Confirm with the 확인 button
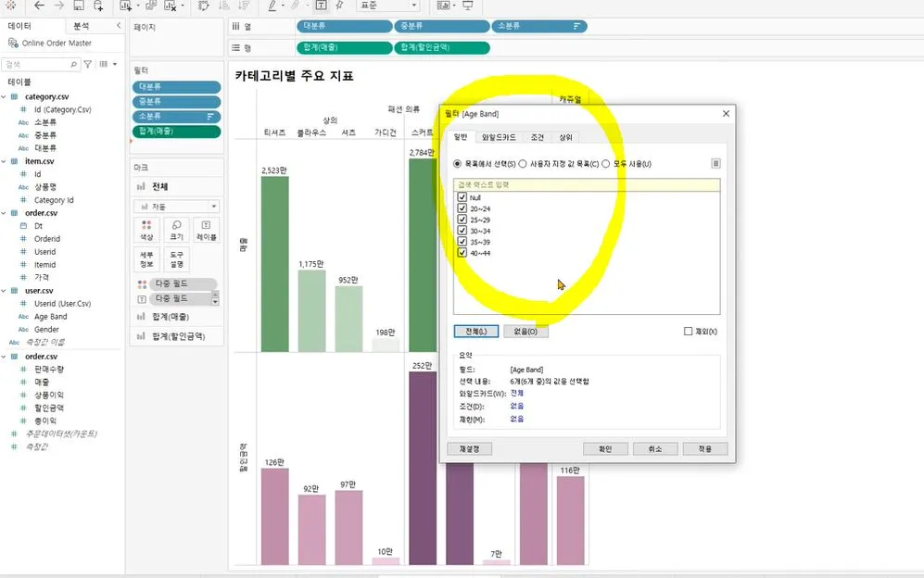The image size is (924, 578). tap(605, 449)
